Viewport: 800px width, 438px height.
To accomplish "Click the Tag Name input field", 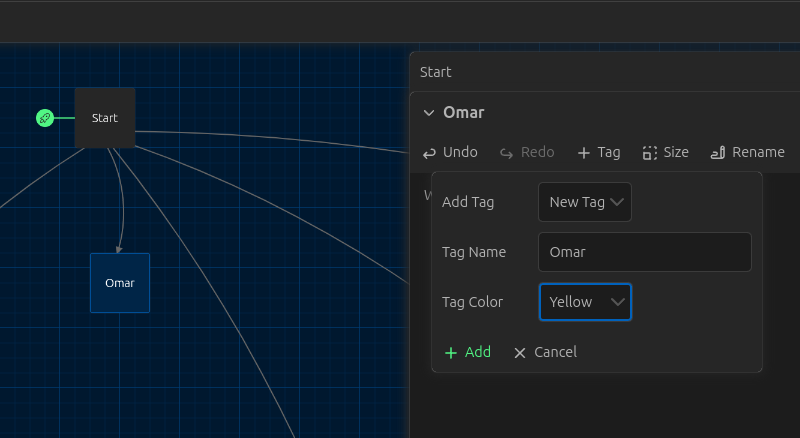I will [644, 252].
